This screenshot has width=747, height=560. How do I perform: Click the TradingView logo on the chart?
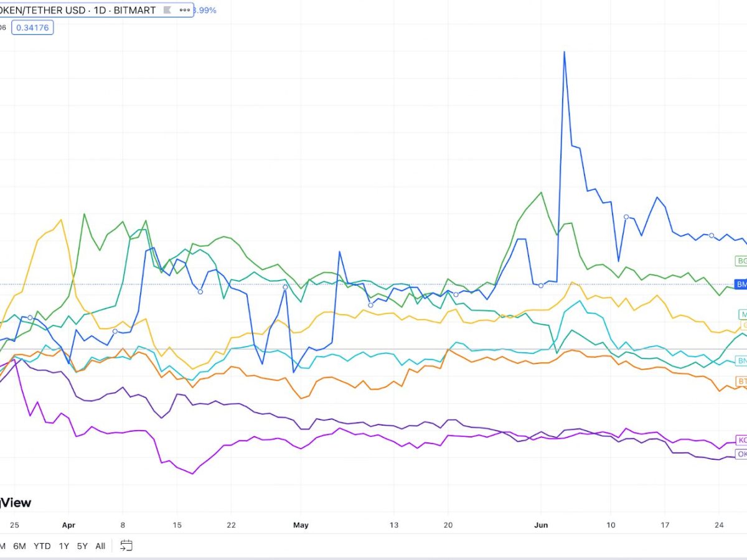(x=16, y=502)
